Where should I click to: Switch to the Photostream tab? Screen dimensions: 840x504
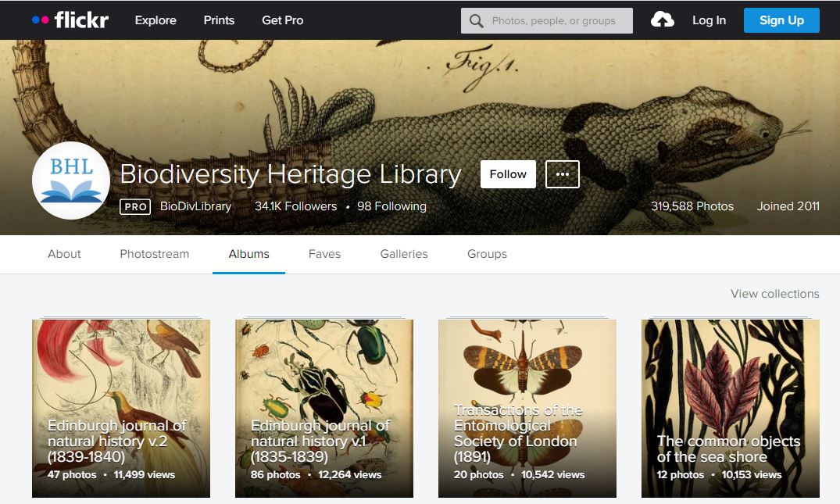click(x=154, y=253)
